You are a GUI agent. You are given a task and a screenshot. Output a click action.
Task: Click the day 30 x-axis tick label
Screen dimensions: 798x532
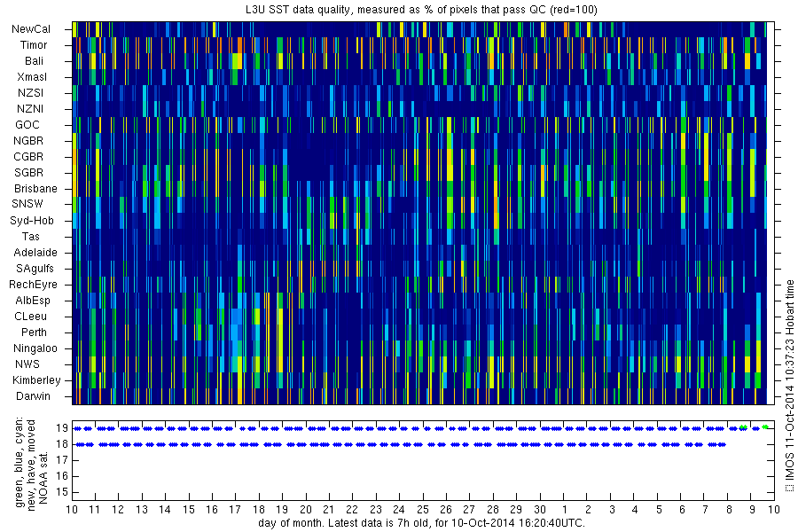540,509
